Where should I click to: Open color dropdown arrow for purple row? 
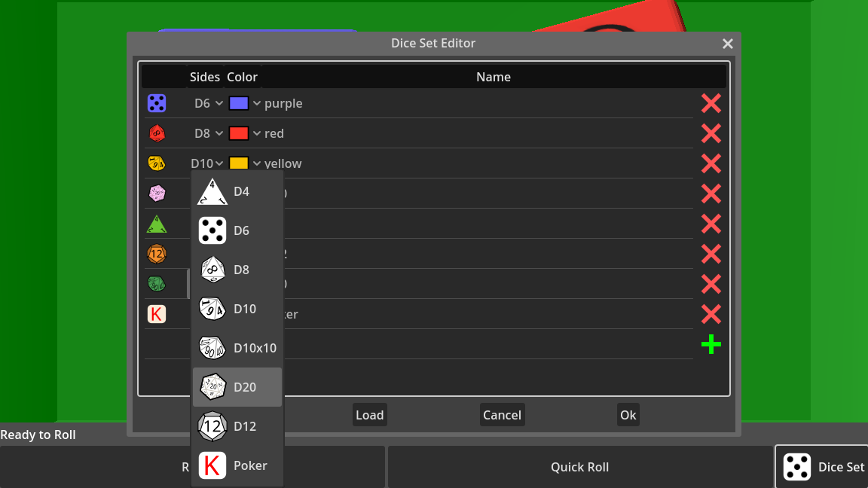pos(257,103)
